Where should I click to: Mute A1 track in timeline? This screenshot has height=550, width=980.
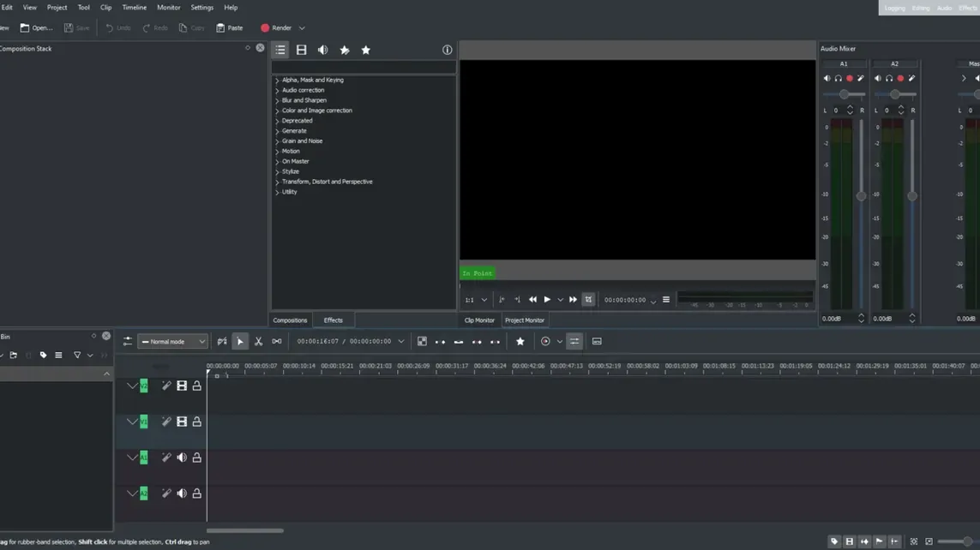point(181,457)
